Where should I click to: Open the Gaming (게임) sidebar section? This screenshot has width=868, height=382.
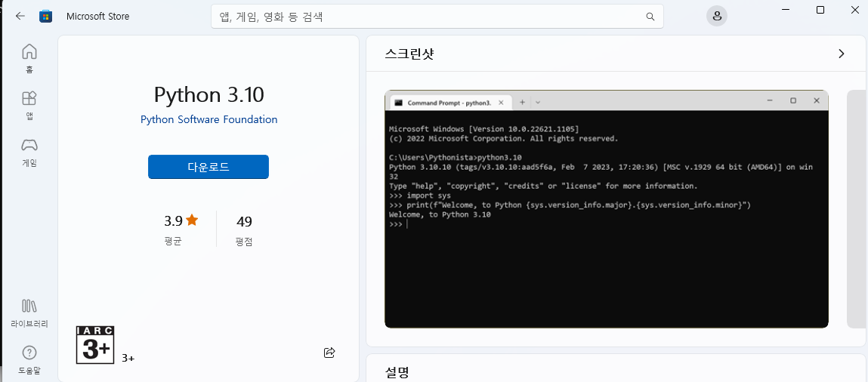pos(29,152)
